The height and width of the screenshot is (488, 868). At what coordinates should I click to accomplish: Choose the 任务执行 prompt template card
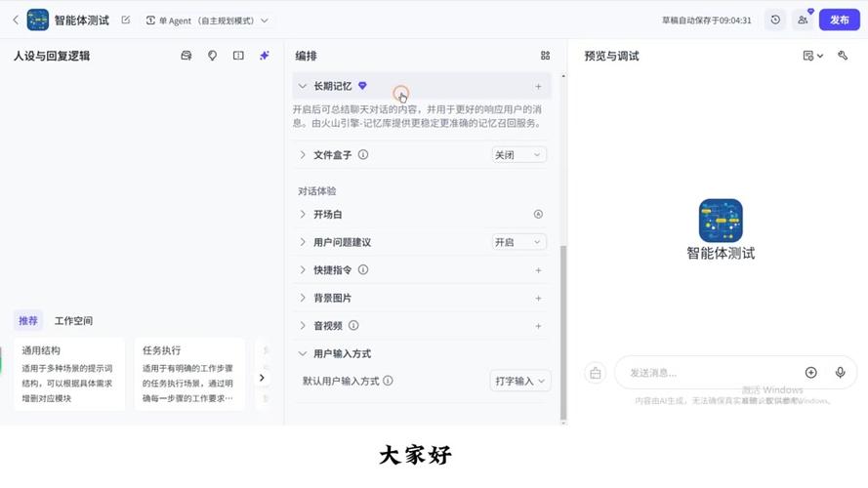tap(189, 374)
